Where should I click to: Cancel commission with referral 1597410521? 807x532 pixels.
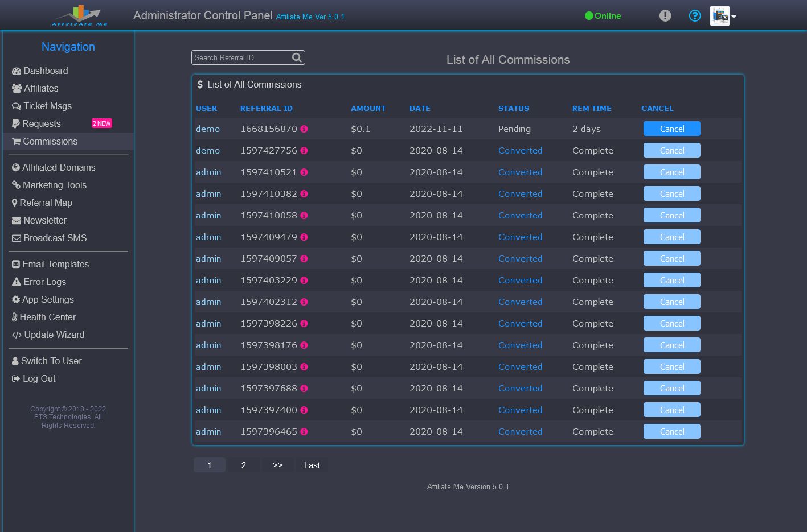pos(671,172)
